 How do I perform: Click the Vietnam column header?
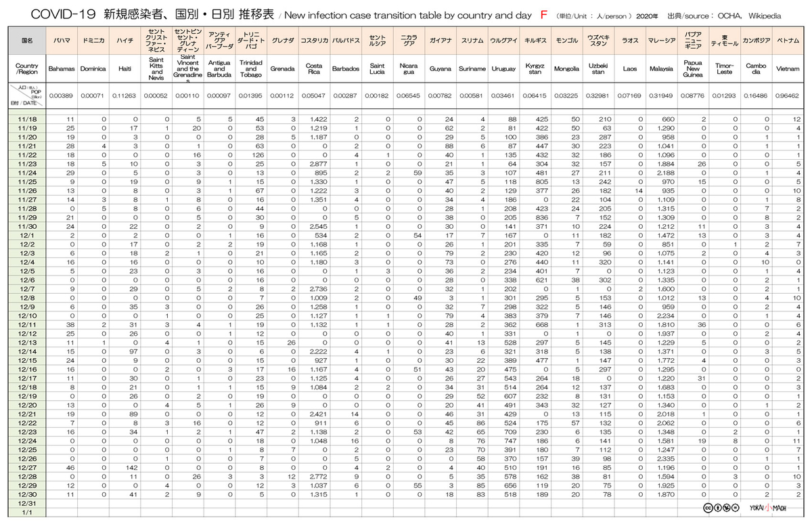click(x=788, y=69)
